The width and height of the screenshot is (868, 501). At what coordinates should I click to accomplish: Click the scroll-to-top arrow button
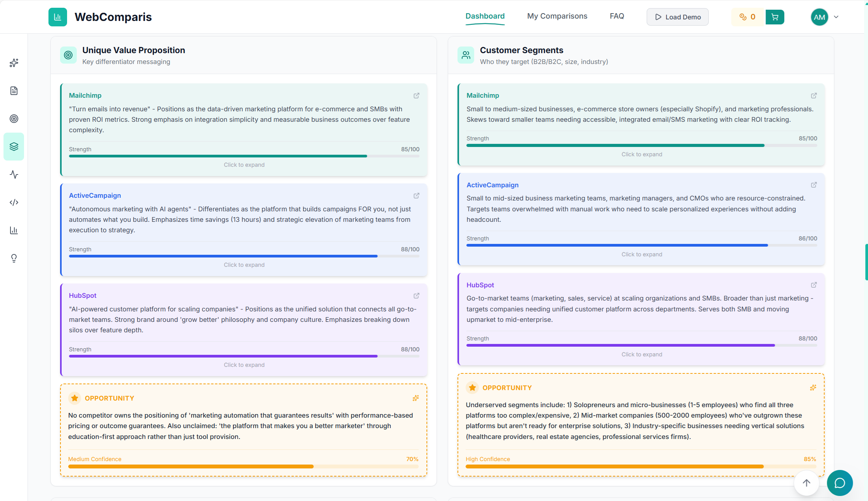(806, 483)
